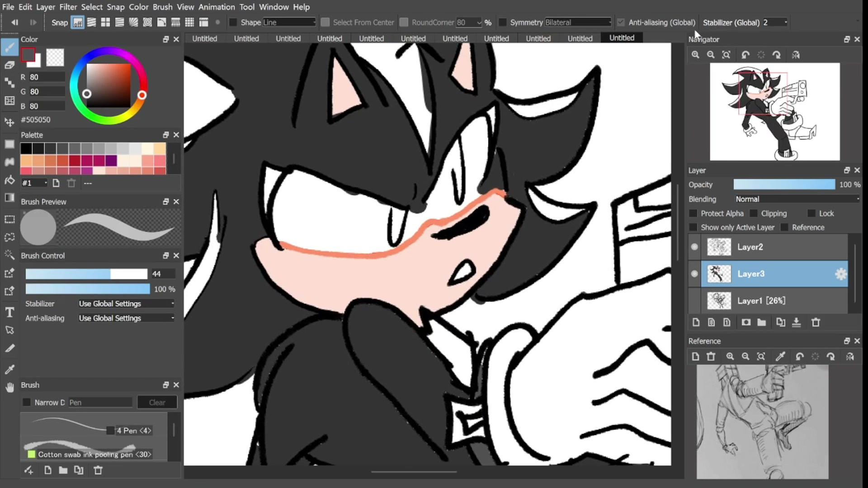This screenshot has width=868, height=488.
Task: Check the Narrow Down brush filter
Action: tap(27, 402)
